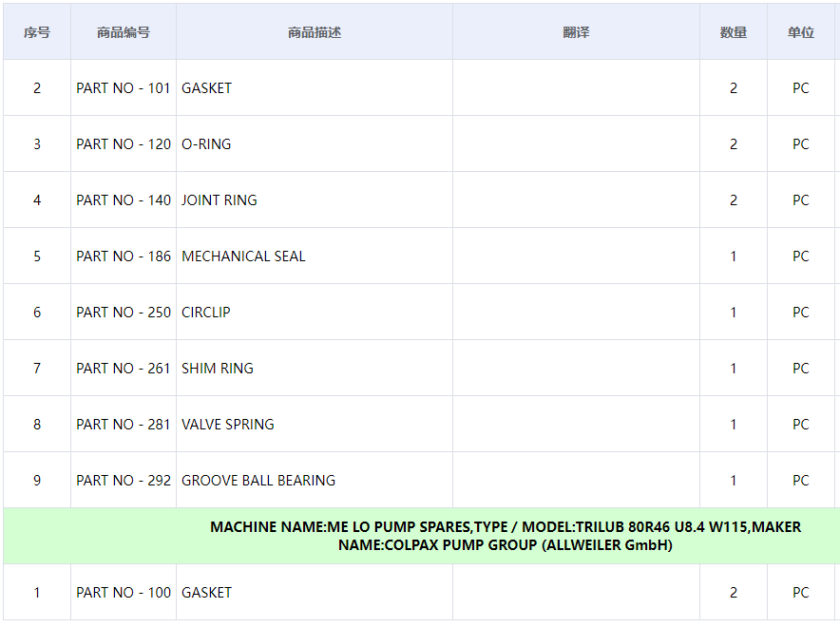The width and height of the screenshot is (840, 627).
Task: Click the O-RING description cell
Action: 206,144
